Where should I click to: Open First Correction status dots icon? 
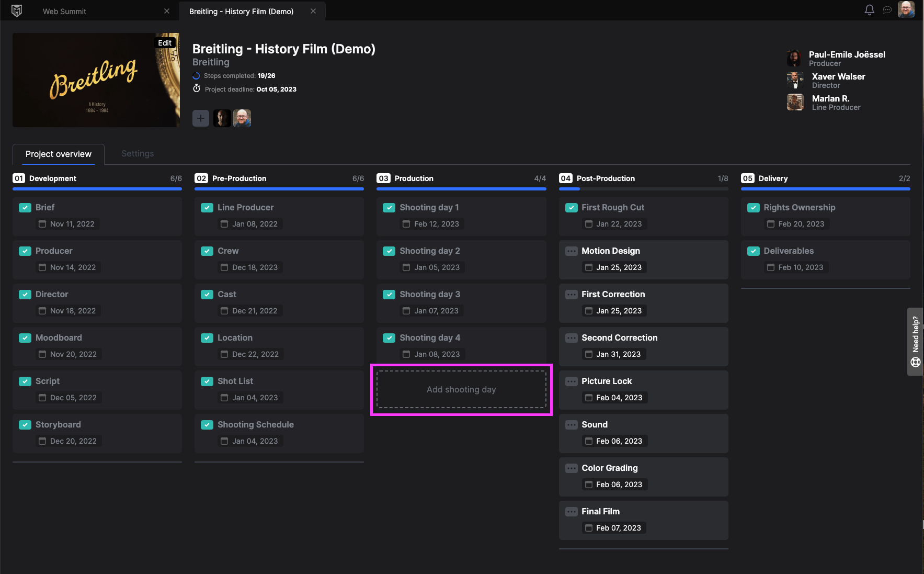[572, 295]
